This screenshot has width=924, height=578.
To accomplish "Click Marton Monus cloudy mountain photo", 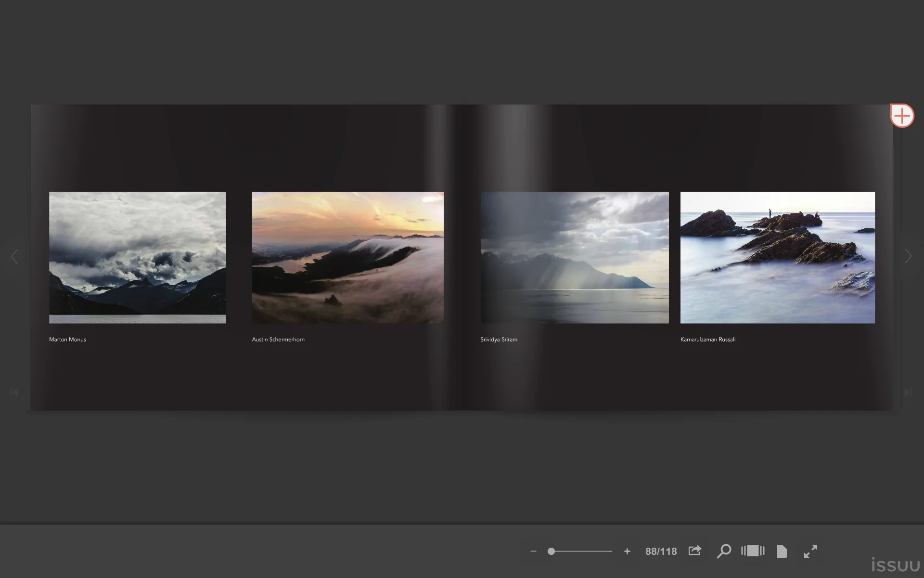I will [138, 258].
